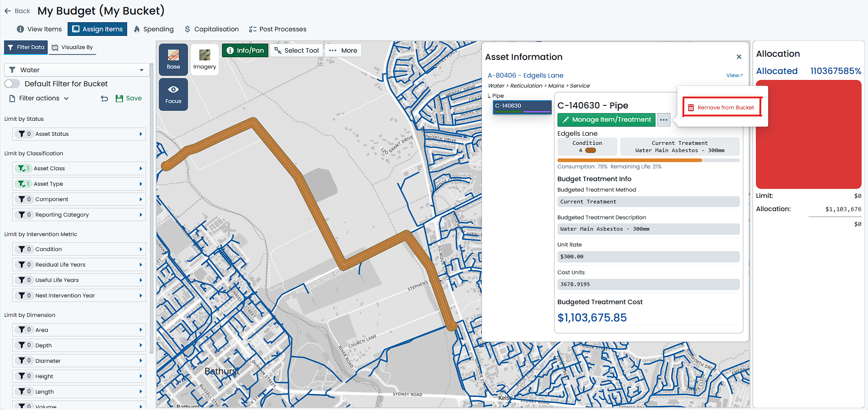Expand the Next Intervention Year filter
The image size is (868, 410).
coord(79,296)
